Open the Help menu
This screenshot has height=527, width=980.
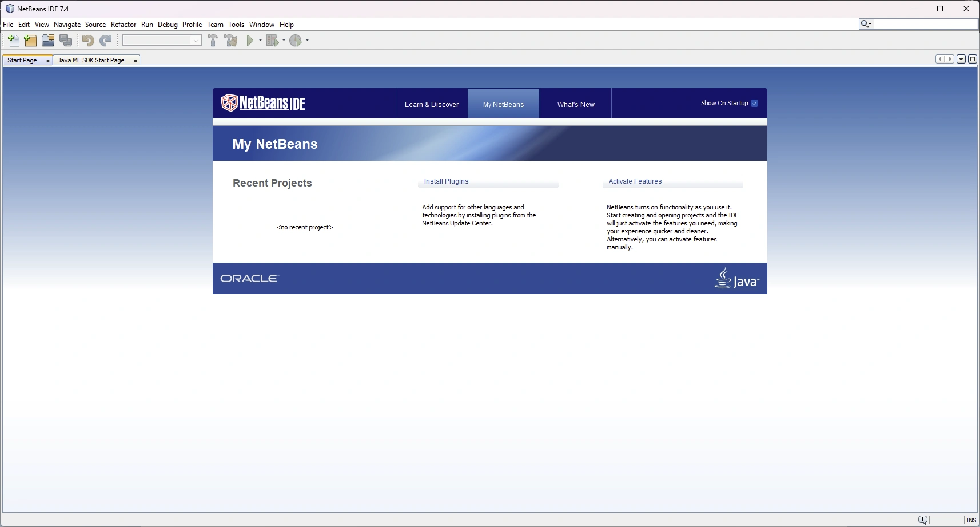(x=286, y=25)
